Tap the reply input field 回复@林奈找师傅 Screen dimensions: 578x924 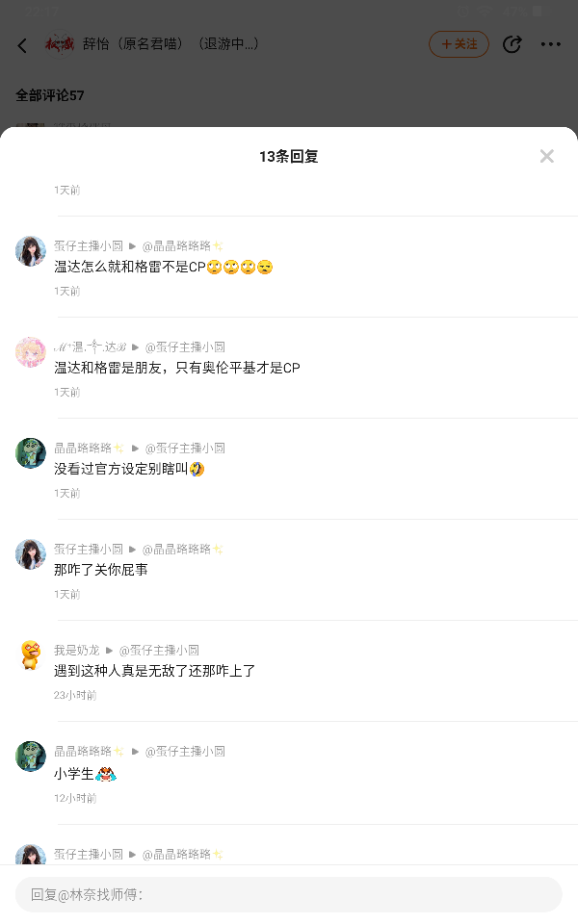(289, 894)
